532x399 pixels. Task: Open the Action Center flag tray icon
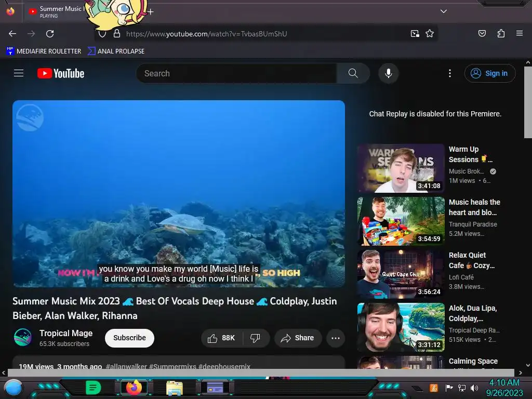coord(449,388)
